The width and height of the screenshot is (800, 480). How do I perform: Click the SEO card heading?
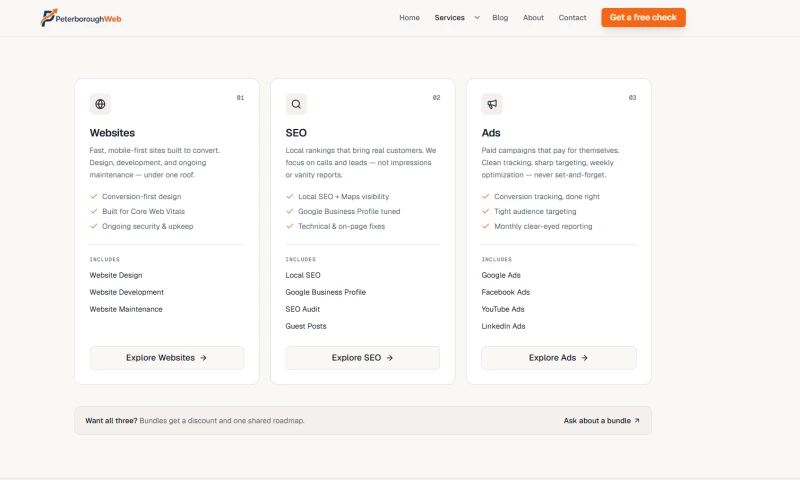[296, 133]
